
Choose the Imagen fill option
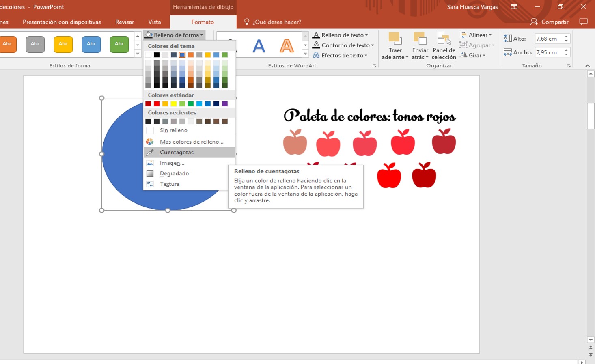[x=171, y=163]
